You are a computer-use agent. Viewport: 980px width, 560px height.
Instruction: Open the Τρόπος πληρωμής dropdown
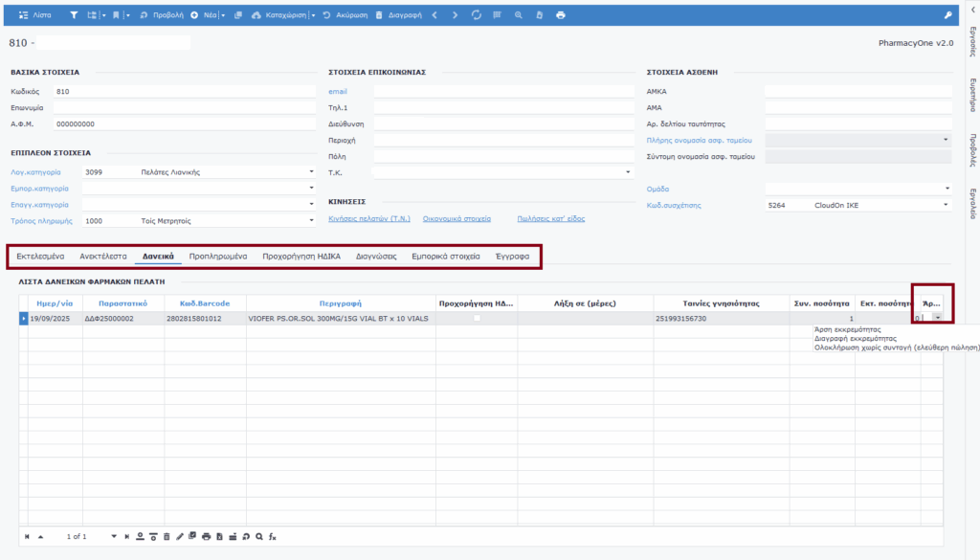[x=311, y=221]
